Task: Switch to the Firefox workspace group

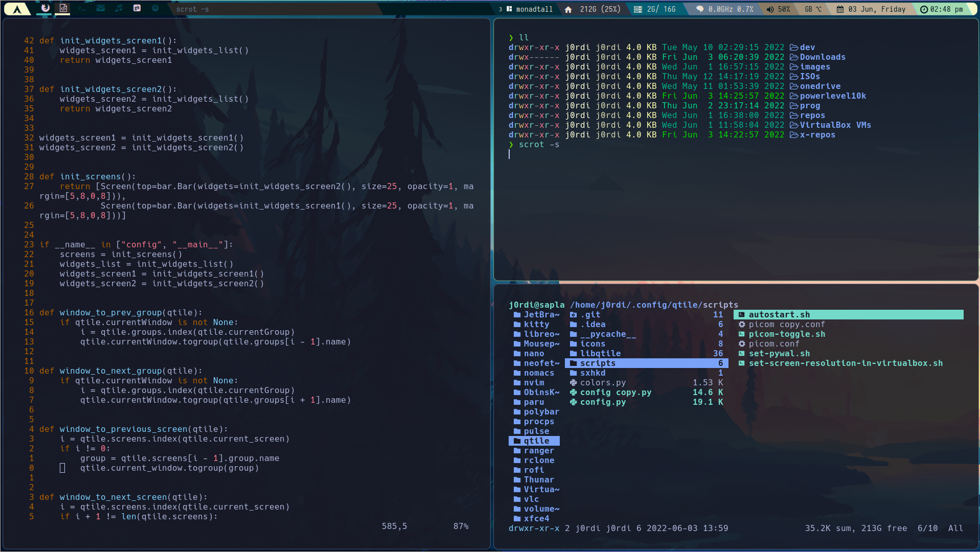Action: coord(45,8)
